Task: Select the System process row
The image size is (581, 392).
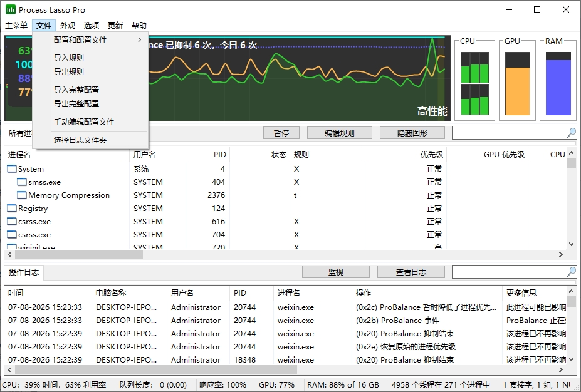Action: 285,169
